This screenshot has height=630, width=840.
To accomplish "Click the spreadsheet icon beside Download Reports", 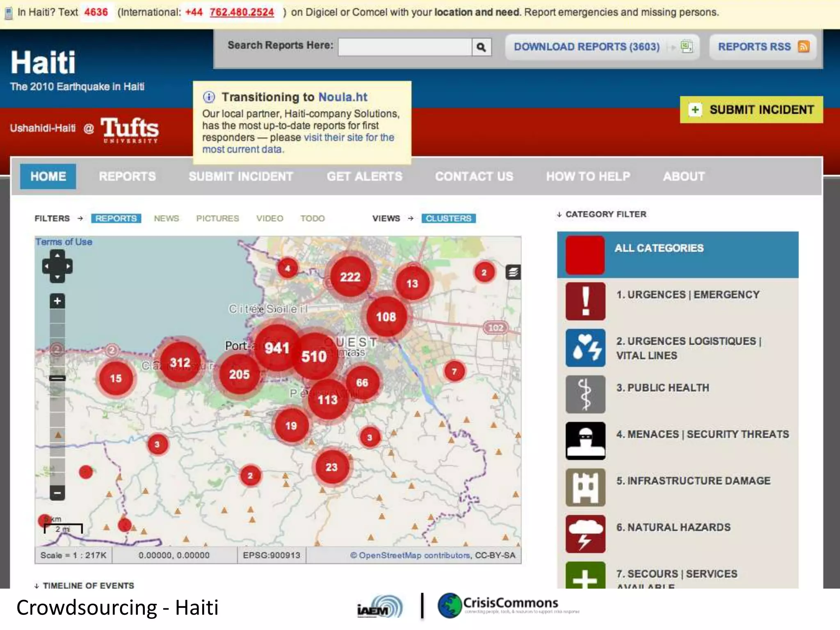I will point(686,46).
